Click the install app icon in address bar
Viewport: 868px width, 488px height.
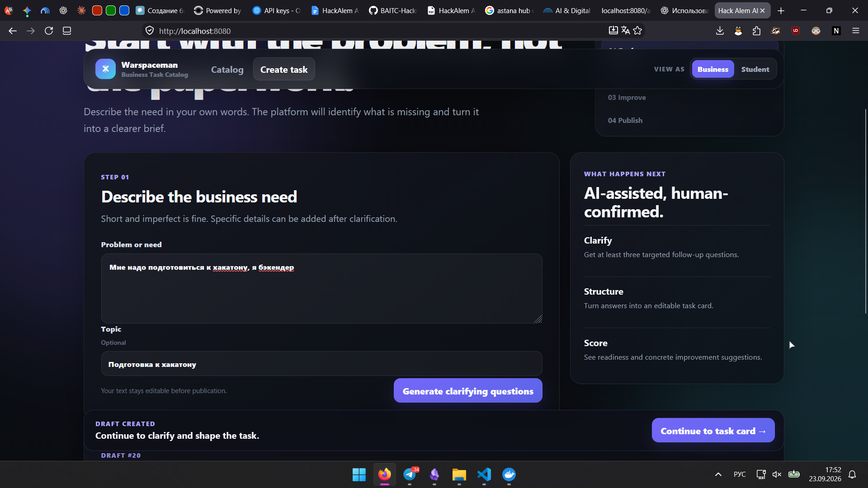[613, 30]
